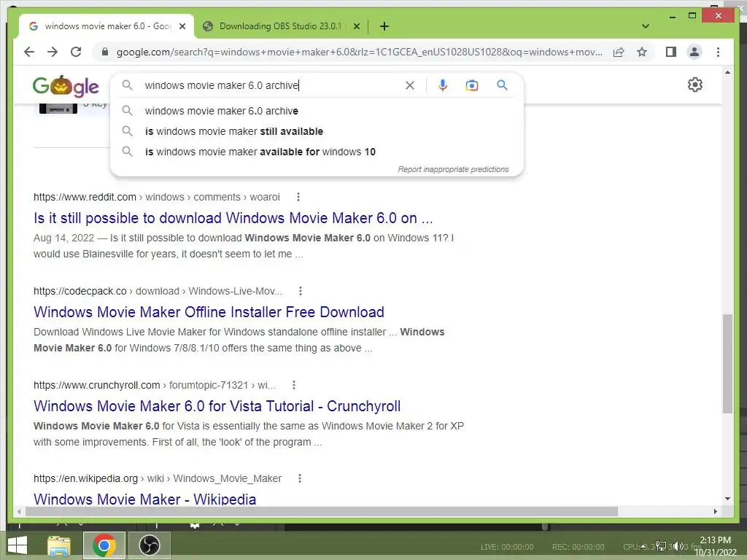Click the codecpack.co result URL breadcrumb
Image resolution: width=747 pixels, height=560 pixels.
(158, 291)
